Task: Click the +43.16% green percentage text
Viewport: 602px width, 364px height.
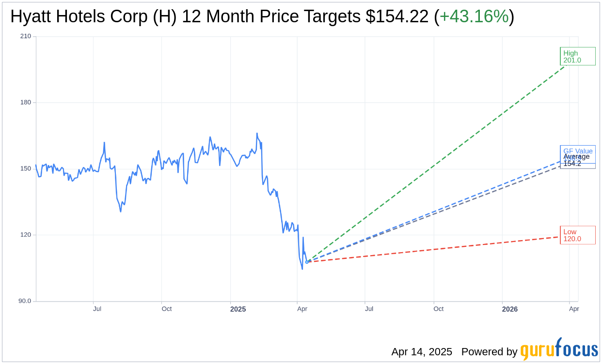Action: click(x=474, y=17)
